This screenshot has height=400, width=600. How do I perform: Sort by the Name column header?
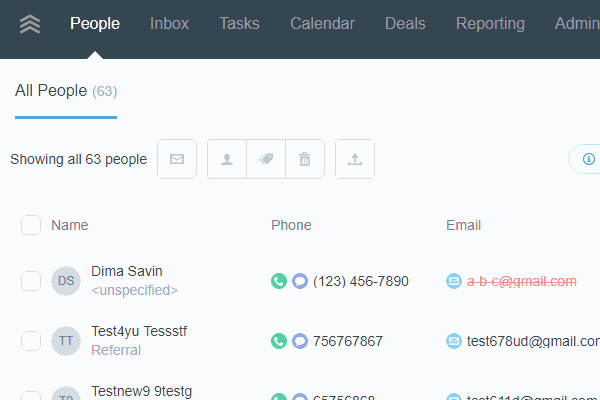pyautogui.click(x=70, y=225)
